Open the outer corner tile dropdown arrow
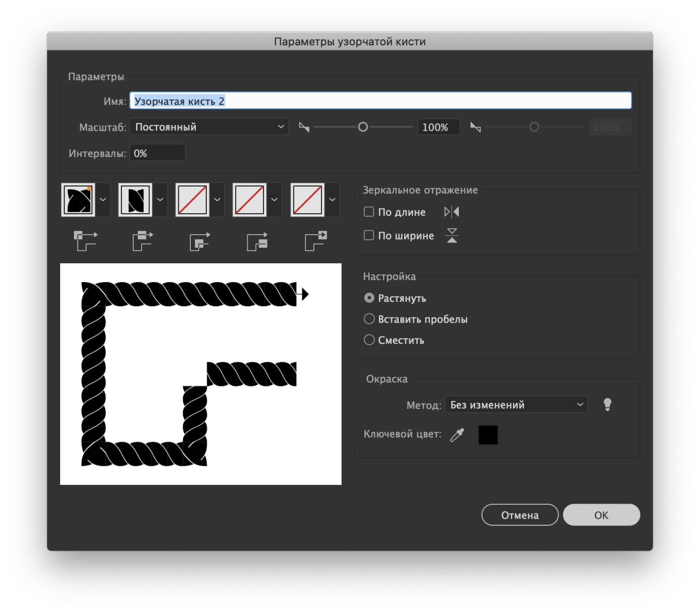This screenshot has height=613, width=700. pos(103,200)
